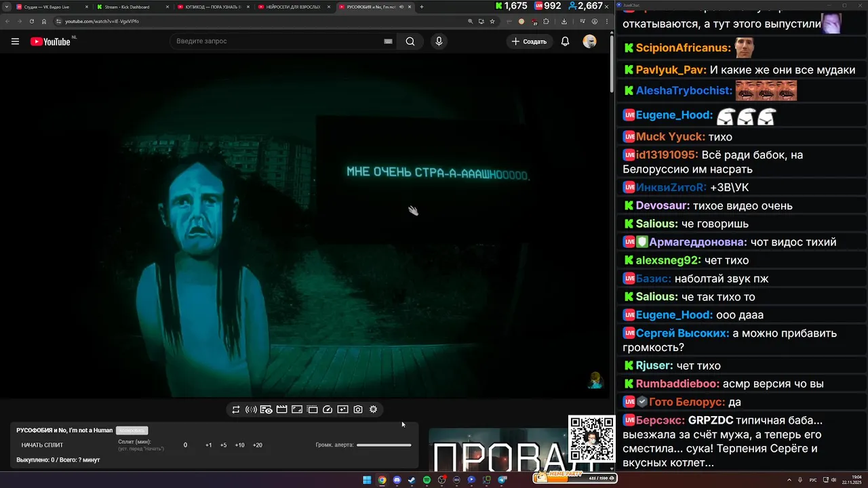Click Devosaur username in chat
This screenshot has height=488, width=868.
click(662, 205)
